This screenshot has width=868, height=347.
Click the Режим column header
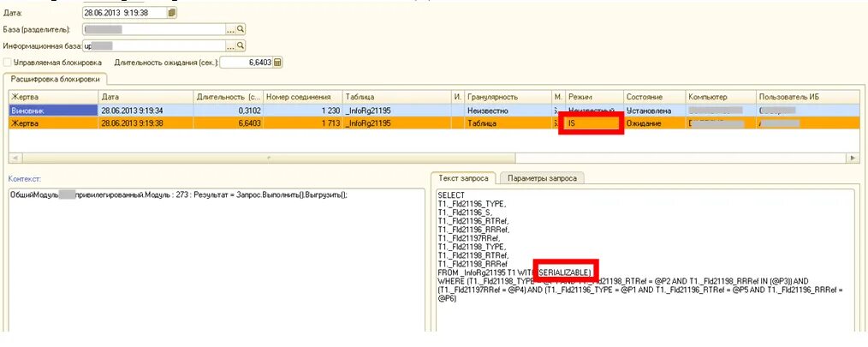594,97
